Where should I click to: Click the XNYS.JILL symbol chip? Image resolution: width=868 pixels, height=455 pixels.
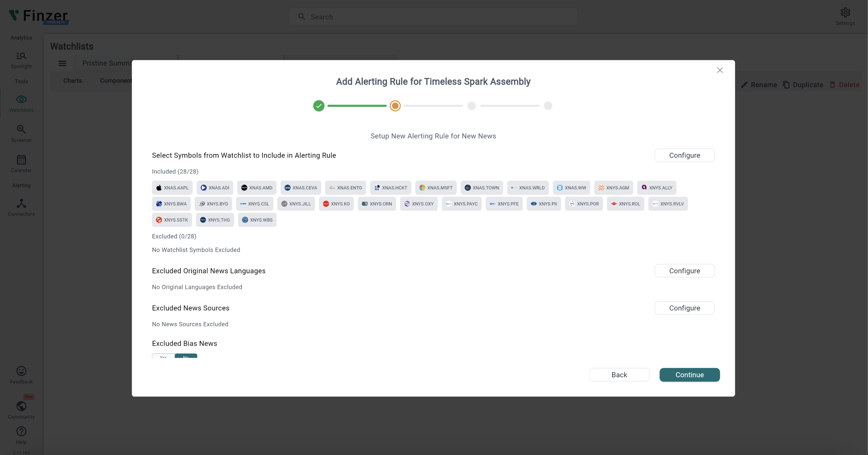[x=296, y=204]
